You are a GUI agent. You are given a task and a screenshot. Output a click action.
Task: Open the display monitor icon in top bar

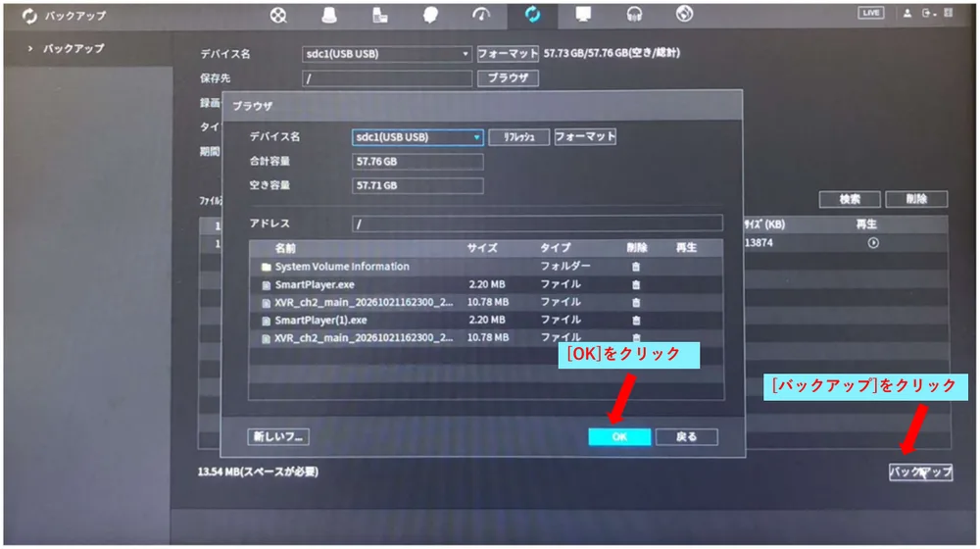(583, 15)
